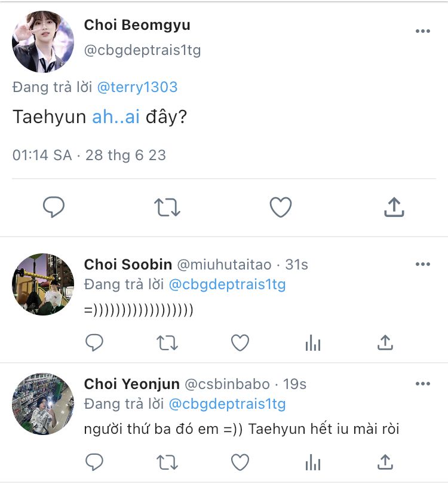
Task: Retweet Choi Beomgyu's main tweet
Action: click(167, 207)
